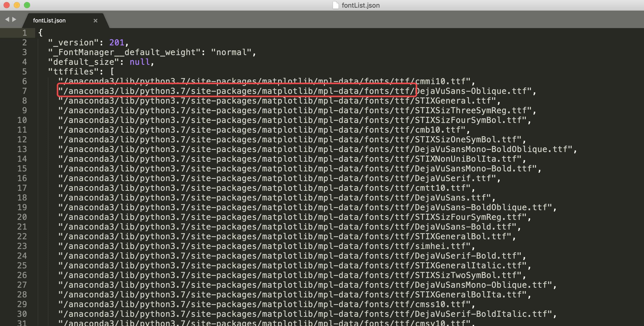Screen dimensions: 644x326
Task: Click the opening brace on line 1
Action: click(40, 33)
